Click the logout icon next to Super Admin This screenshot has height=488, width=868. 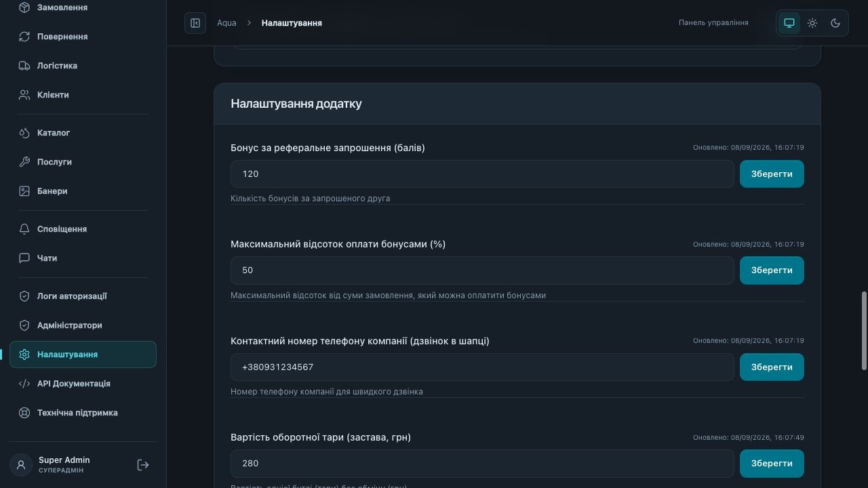pyautogui.click(x=143, y=465)
